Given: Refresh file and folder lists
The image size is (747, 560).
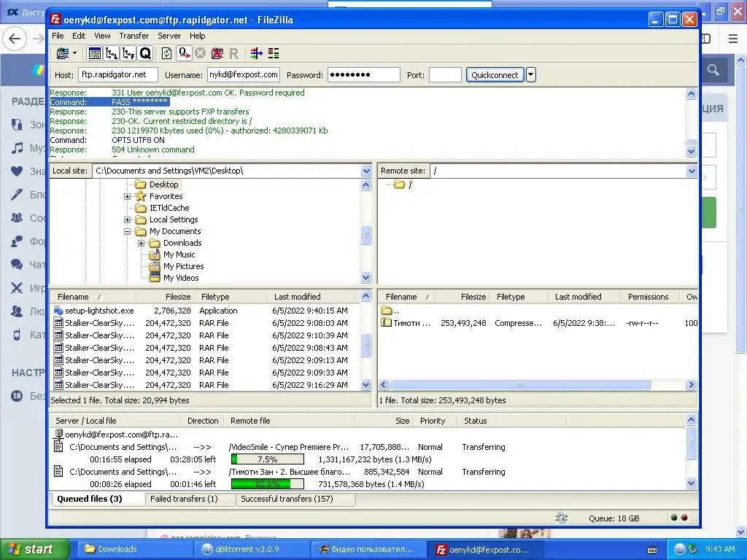Looking at the screenshot, I should coord(166,53).
